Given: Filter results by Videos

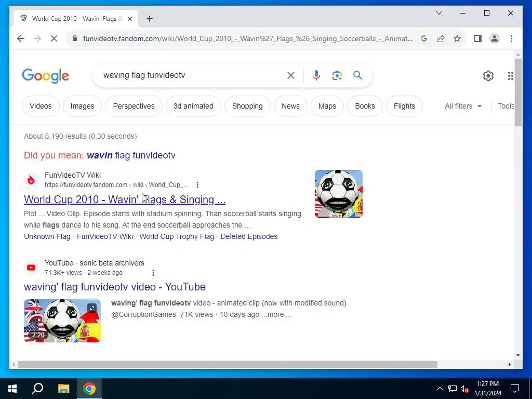Looking at the screenshot, I should coord(41,106).
